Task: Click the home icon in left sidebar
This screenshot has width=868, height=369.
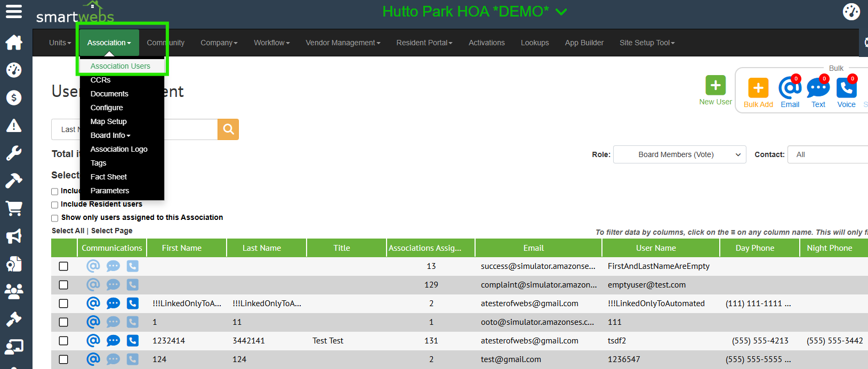Action: click(14, 42)
